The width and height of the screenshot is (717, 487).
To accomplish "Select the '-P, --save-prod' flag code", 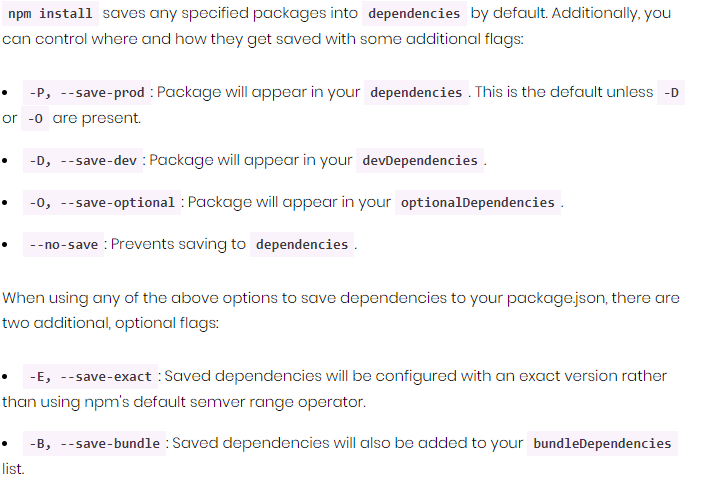I will [x=87, y=93].
